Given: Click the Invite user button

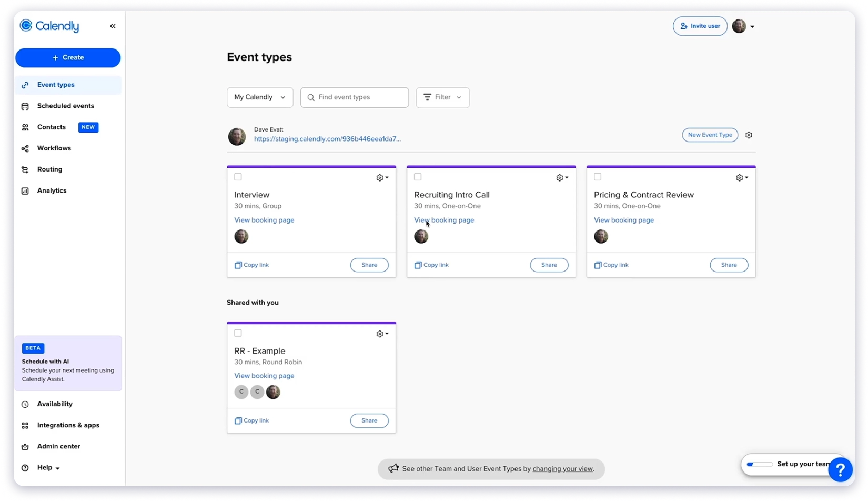Looking at the screenshot, I should pos(700,26).
